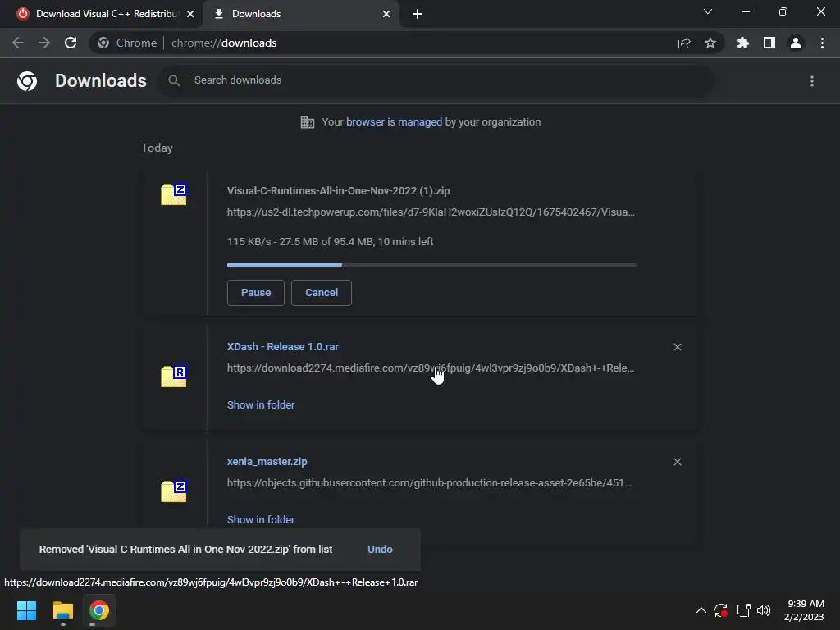The width and height of the screenshot is (840, 630).
Task: Open the network tray icon
Action: coord(743,610)
